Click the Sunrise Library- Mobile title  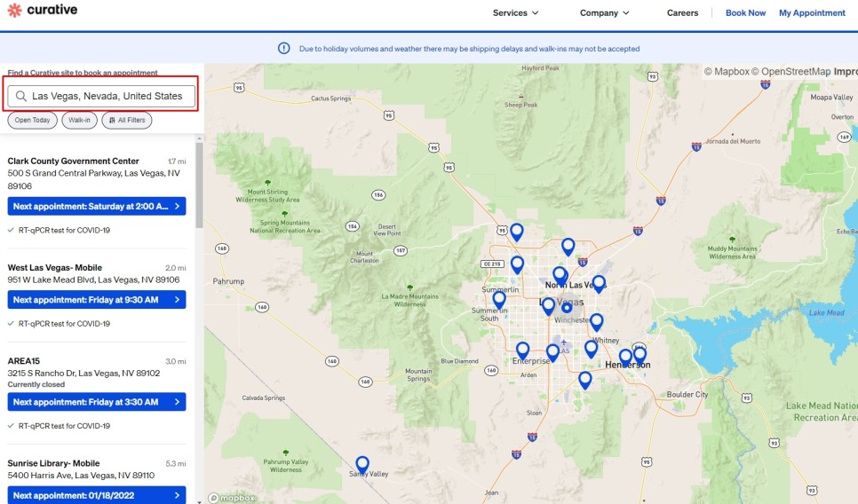(53, 463)
